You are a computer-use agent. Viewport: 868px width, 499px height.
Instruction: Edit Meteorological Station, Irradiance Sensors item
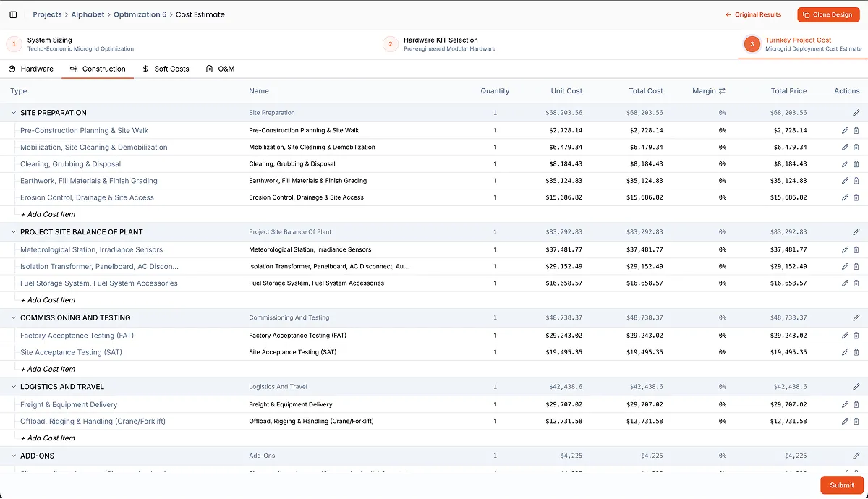pyautogui.click(x=845, y=250)
